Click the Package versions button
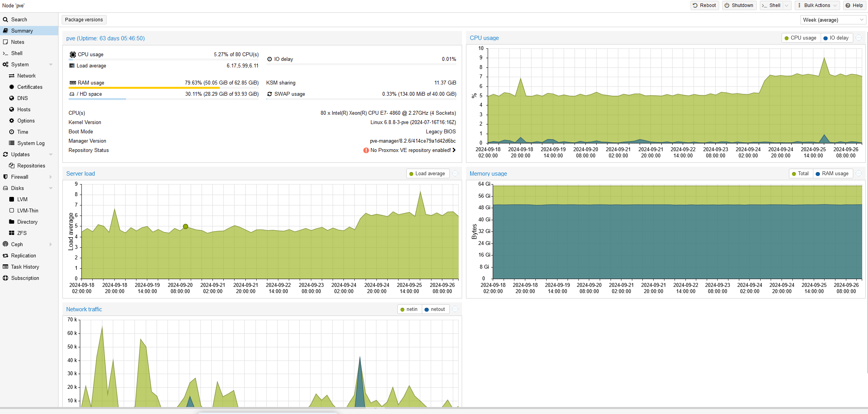Screen dimensions: 868x414 (x=84, y=20)
